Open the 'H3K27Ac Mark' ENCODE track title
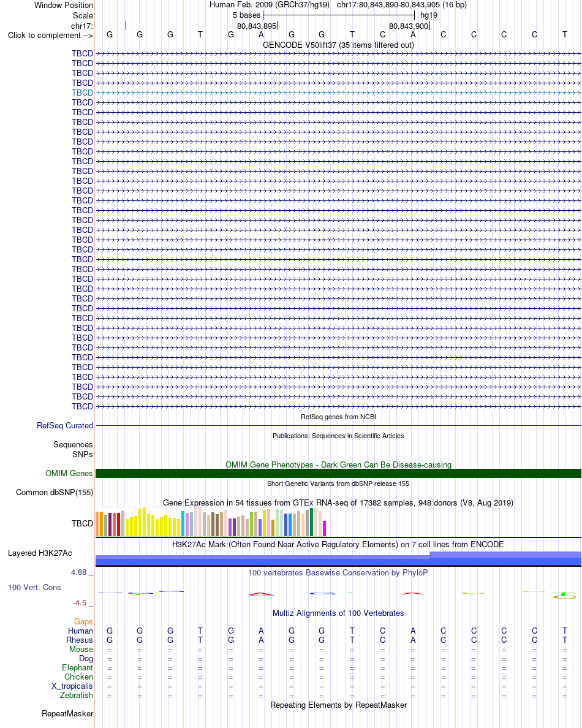582x728 pixels. pyautogui.click(x=338, y=545)
